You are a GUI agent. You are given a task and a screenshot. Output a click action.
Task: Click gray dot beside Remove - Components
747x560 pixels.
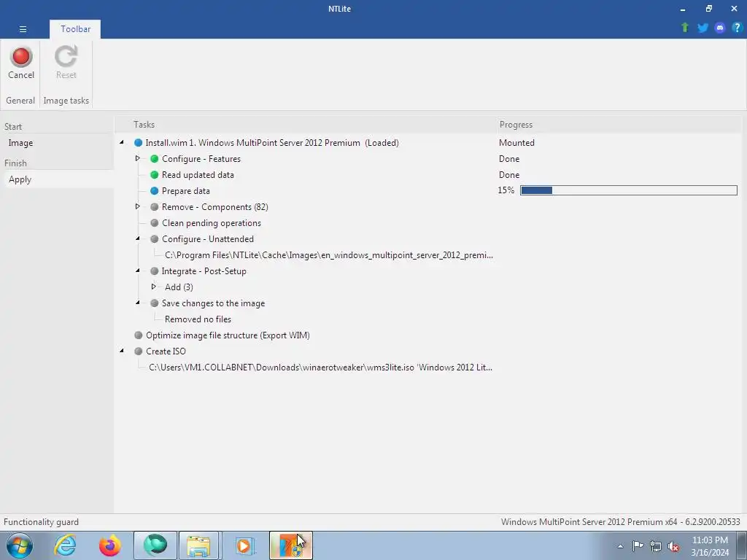(x=155, y=206)
